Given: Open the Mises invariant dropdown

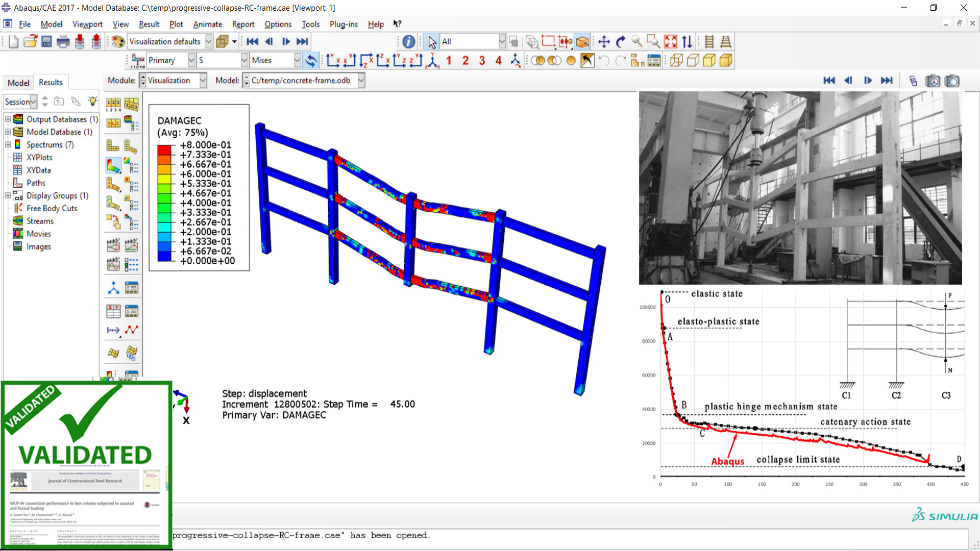Looking at the screenshot, I should [298, 61].
